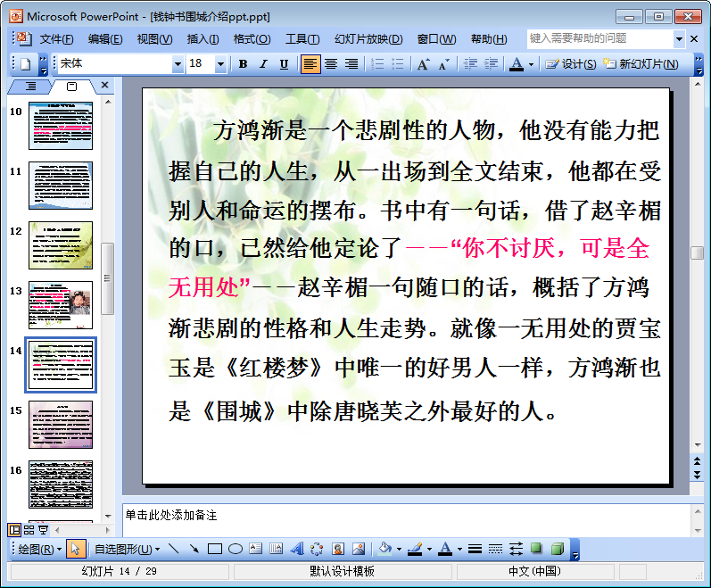Open 工具(T) menu
The width and height of the screenshot is (711, 588).
pos(302,39)
